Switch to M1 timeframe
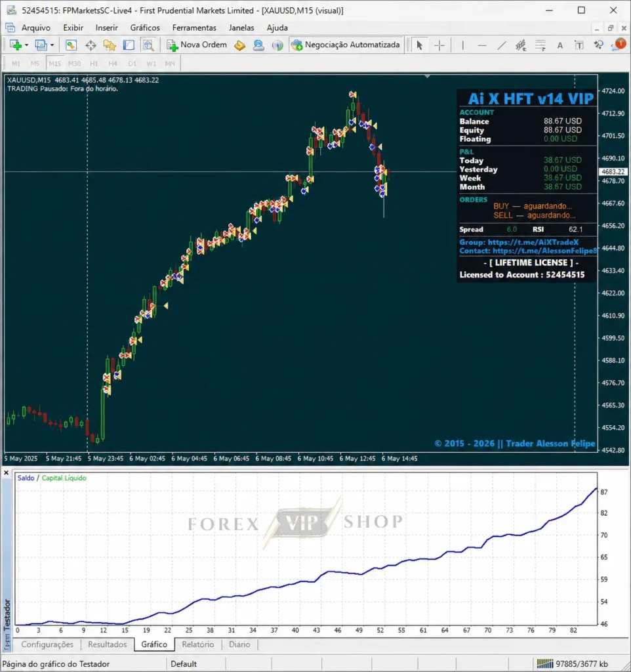Image resolution: width=631 pixels, height=672 pixels. 16,64
